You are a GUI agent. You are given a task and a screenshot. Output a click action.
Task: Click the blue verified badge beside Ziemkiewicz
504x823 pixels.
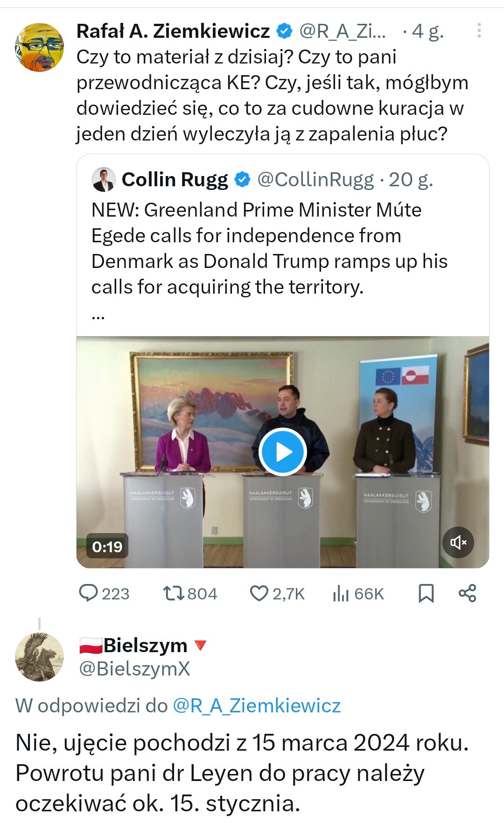[284, 31]
